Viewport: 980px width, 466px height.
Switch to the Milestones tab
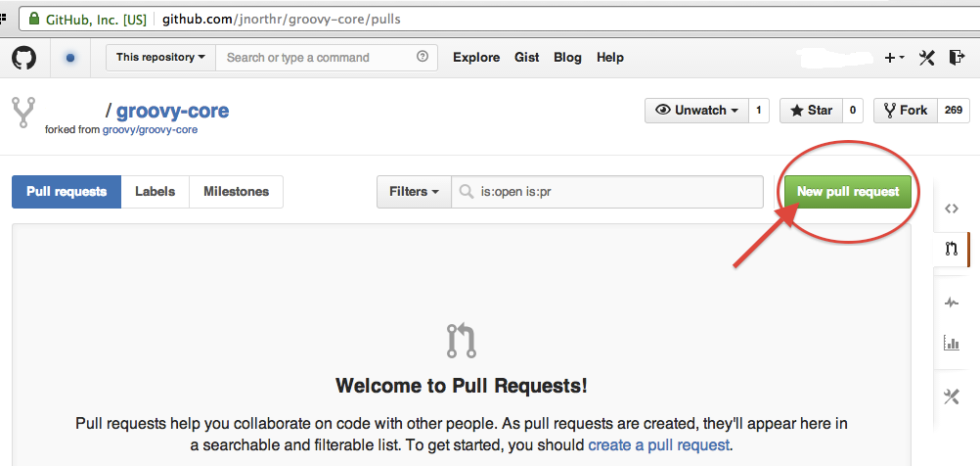(236, 192)
